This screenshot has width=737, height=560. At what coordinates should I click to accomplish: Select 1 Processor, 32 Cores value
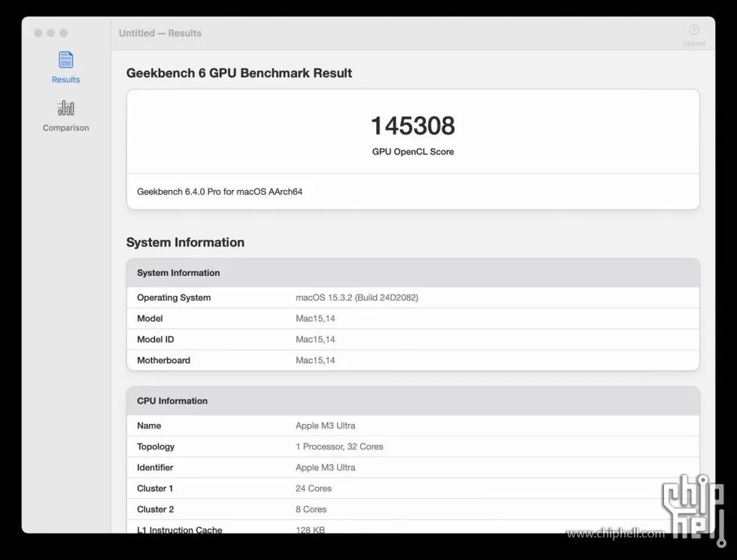(x=339, y=446)
